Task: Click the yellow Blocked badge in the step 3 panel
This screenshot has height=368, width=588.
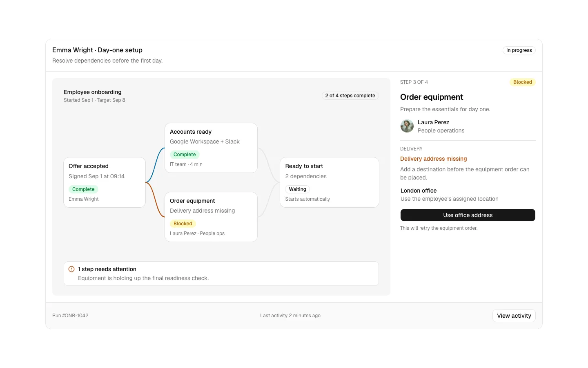Action: pyautogui.click(x=523, y=82)
